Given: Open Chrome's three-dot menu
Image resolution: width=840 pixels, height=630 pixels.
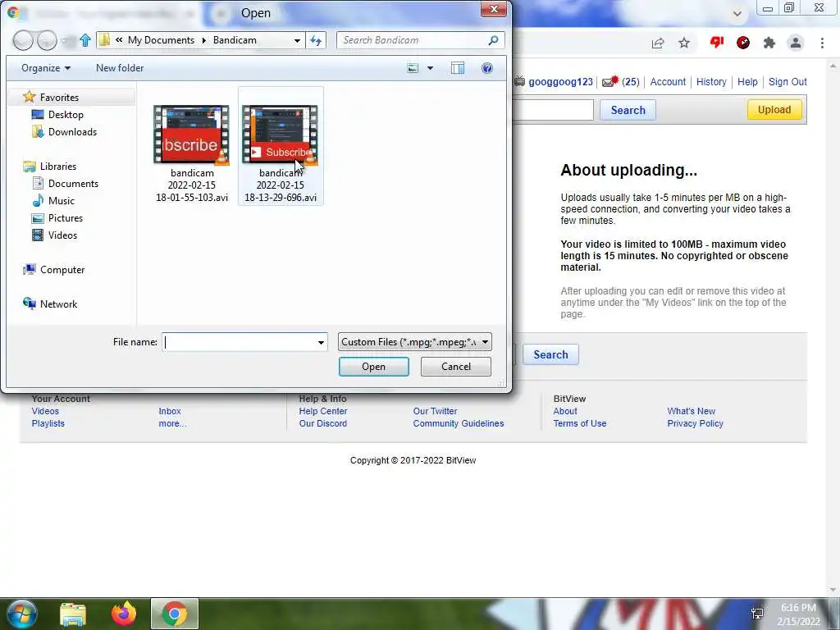Looking at the screenshot, I should [822, 43].
